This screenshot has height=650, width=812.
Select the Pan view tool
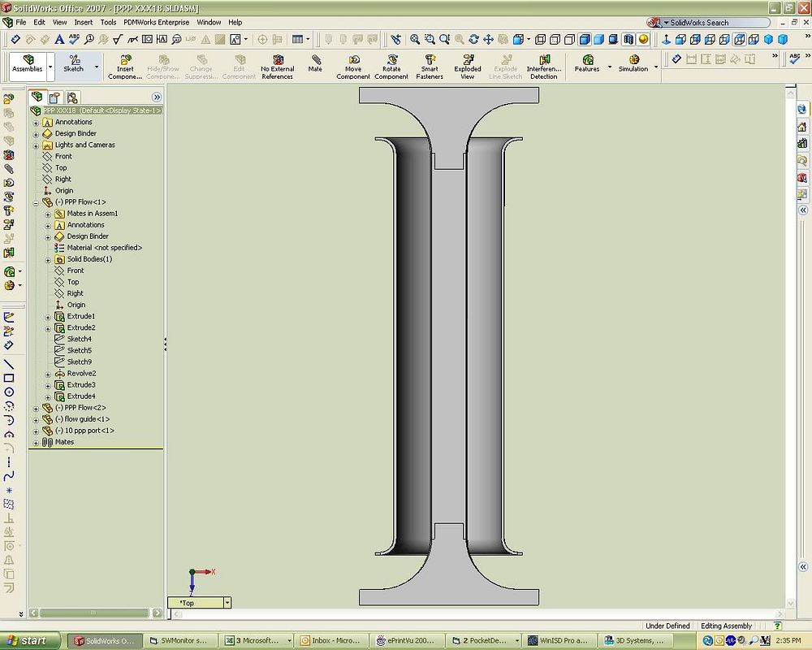point(488,39)
